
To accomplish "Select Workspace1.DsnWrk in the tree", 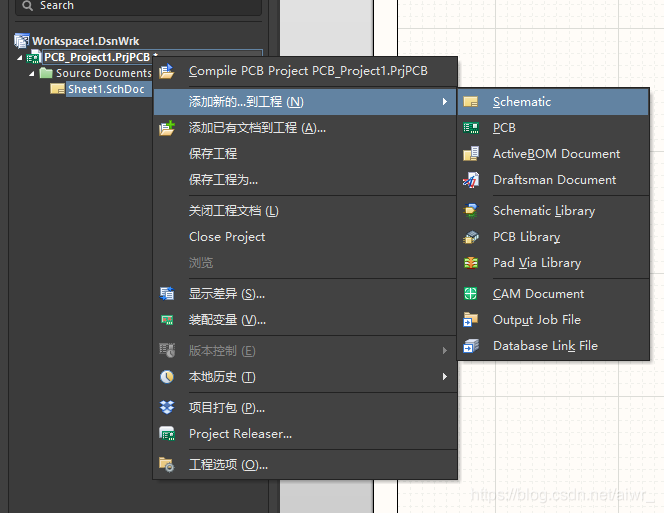I will (x=86, y=41).
